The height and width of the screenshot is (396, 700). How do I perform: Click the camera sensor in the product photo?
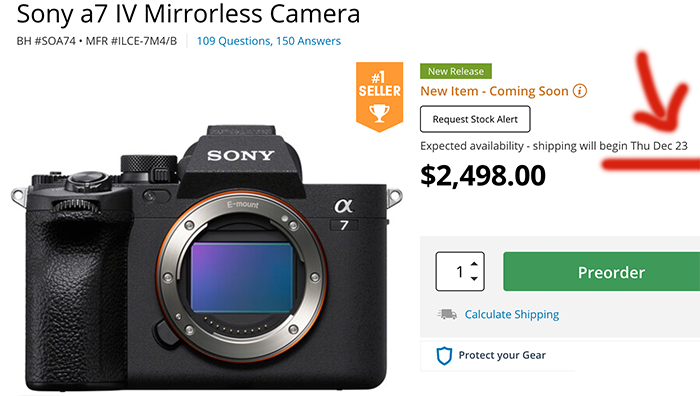point(242,277)
